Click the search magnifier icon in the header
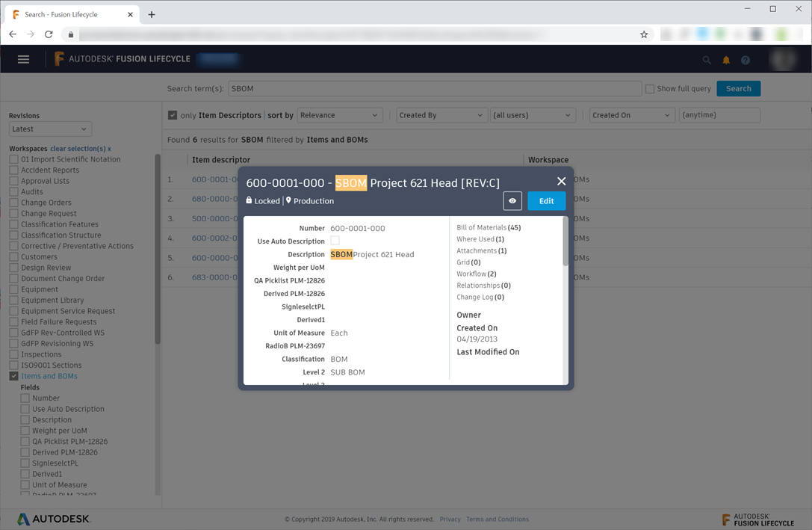 [707, 59]
